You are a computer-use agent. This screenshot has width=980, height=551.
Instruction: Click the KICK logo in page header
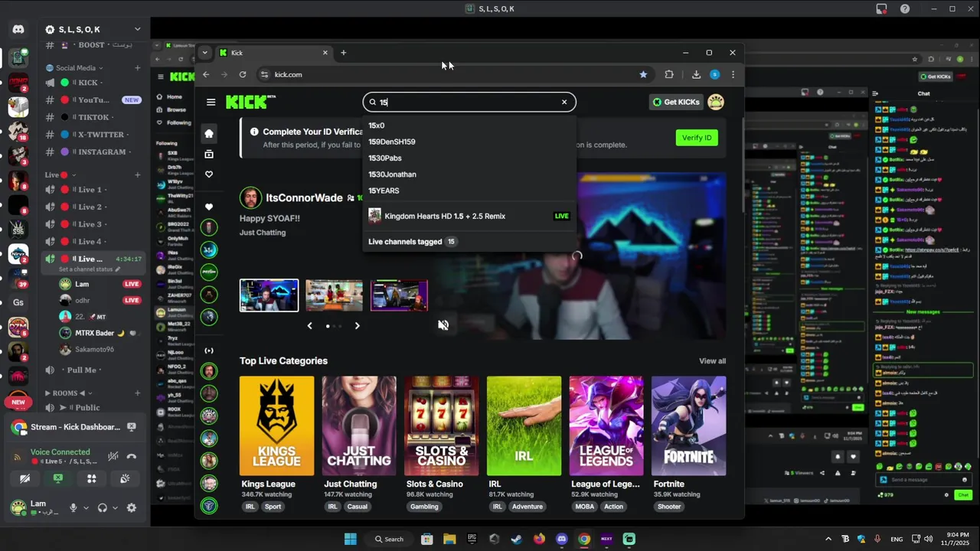tap(250, 102)
